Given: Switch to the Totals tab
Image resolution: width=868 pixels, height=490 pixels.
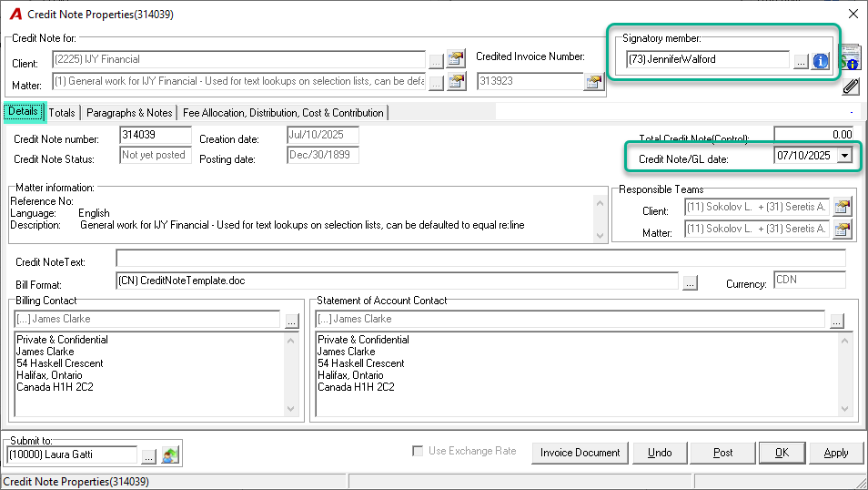Looking at the screenshot, I should point(62,113).
